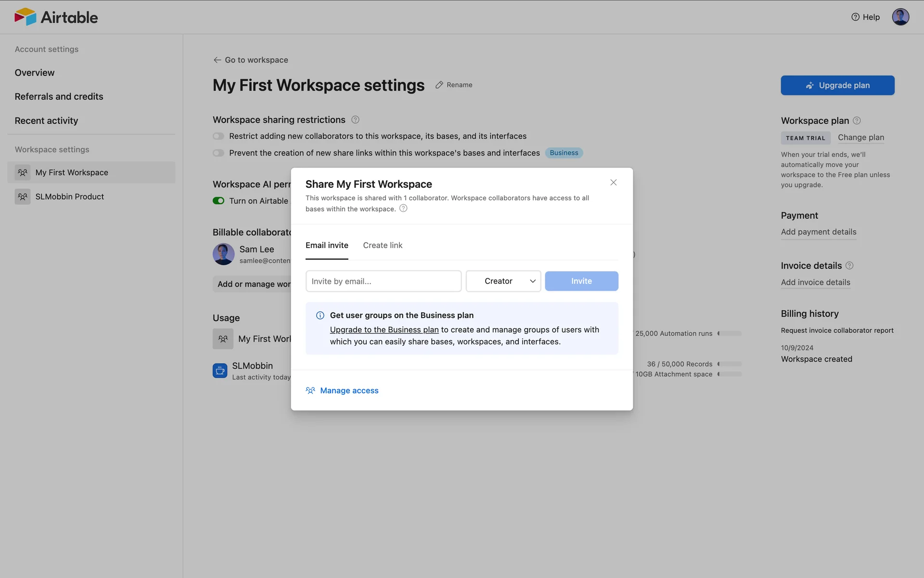
Task: Click help icon beside workspace collaborator description
Action: 403,209
